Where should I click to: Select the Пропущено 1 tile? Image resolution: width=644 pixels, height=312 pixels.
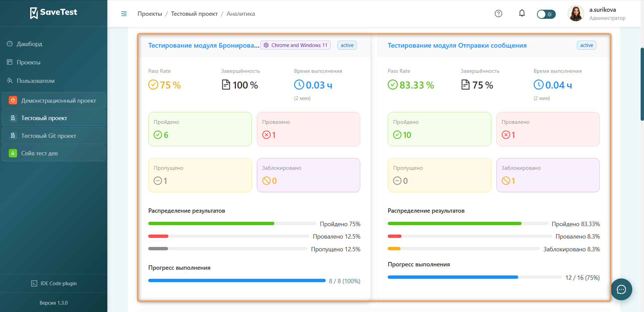coord(200,175)
